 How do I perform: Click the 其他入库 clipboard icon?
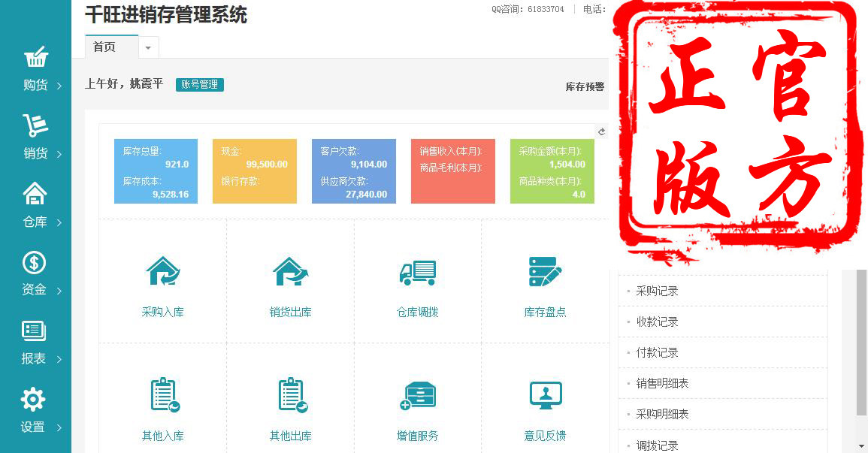tap(165, 395)
